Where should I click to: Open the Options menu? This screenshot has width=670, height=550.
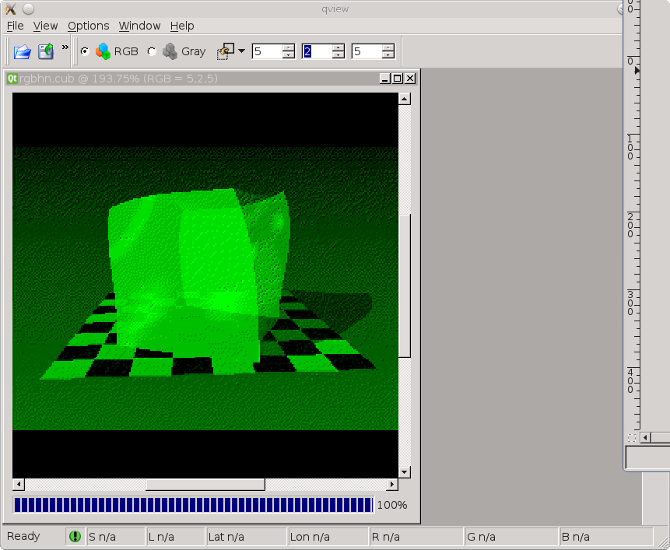point(88,26)
